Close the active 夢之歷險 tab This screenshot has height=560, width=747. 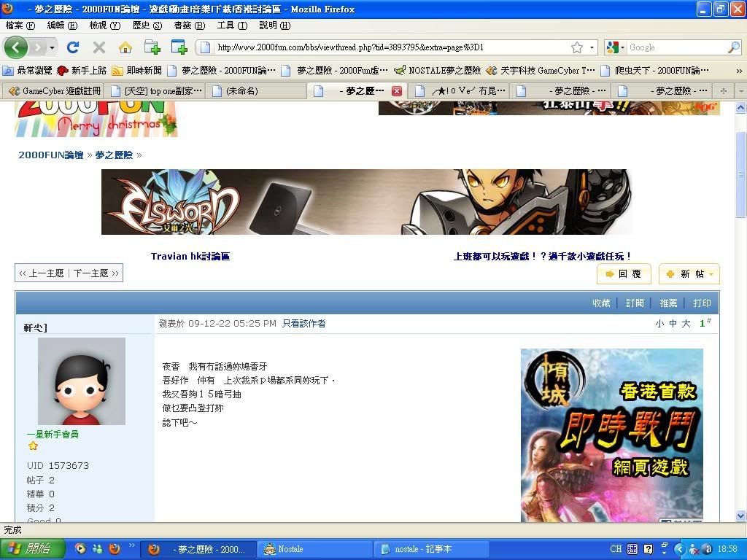396,90
